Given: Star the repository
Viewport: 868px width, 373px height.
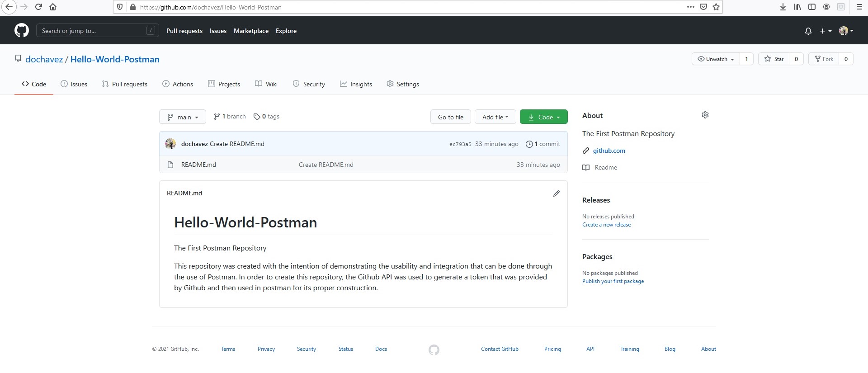Looking at the screenshot, I should (x=774, y=59).
